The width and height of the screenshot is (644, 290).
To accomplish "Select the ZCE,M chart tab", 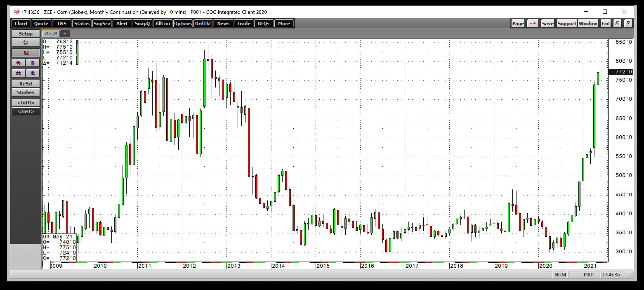I will pos(51,33).
